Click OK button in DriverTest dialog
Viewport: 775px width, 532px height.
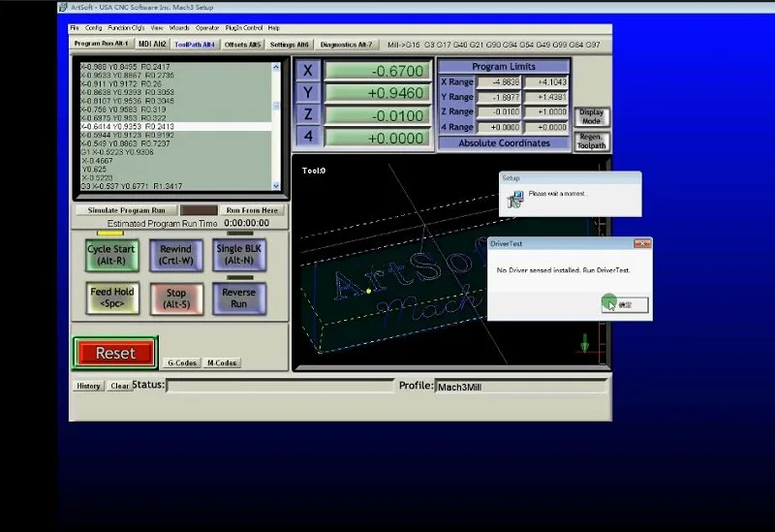point(625,305)
